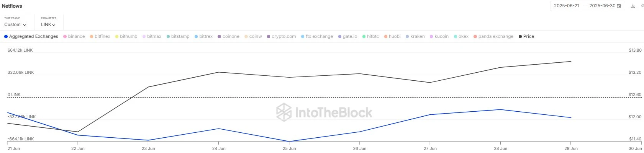The height and width of the screenshot is (153, 644).
Task: Click the download chart icon
Action: (x=633, y=6)
